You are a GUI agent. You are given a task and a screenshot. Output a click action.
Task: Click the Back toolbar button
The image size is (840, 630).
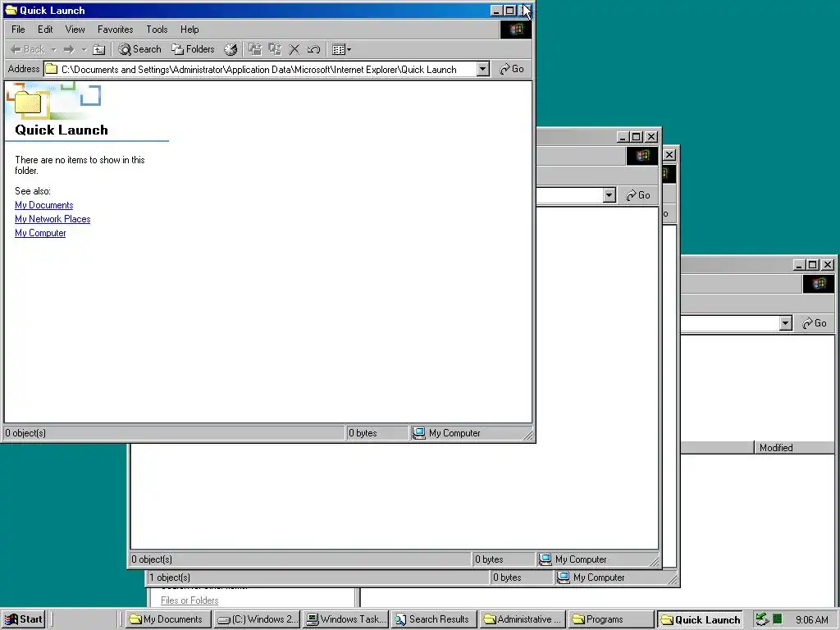click(x=28, y=50)
